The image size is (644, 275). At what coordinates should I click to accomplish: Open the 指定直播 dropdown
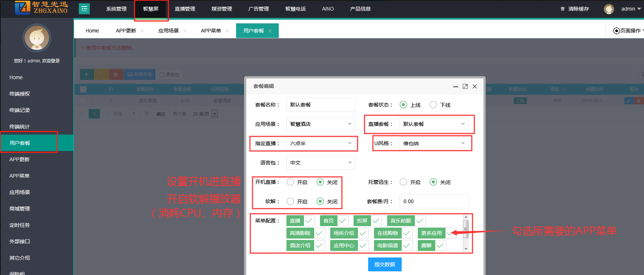[x=321, y=143]
